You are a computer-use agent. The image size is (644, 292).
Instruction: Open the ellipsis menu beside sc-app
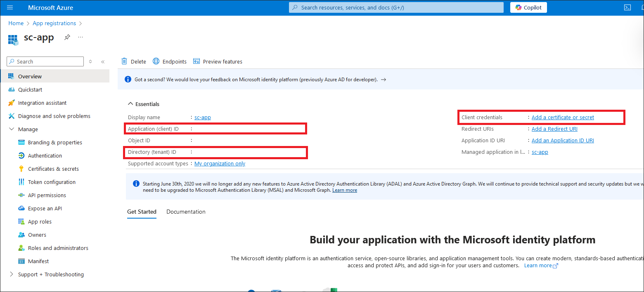click(x=80, y=38)
